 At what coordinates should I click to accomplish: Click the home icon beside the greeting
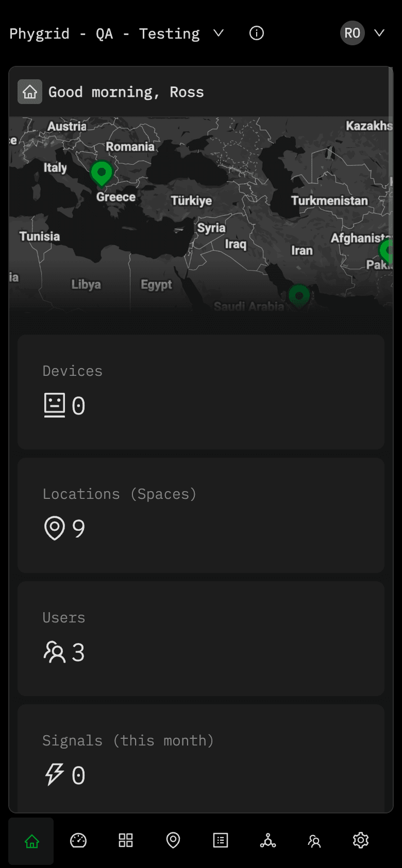[x=30, y=92]
